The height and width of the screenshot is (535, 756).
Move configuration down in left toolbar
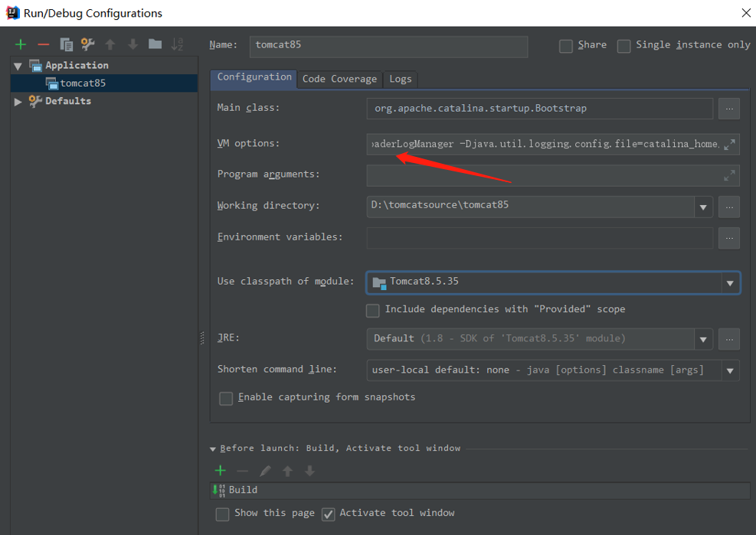[x=133, y=45]
